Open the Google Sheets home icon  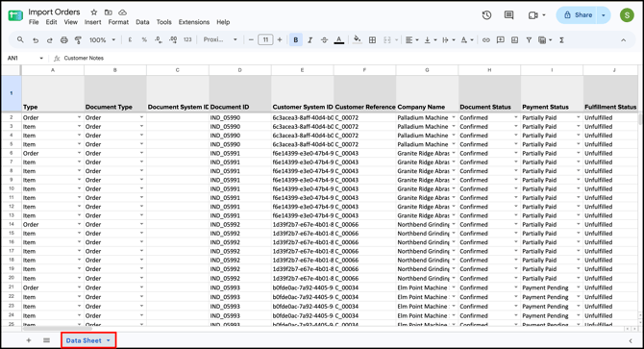[x=15, y=15]
